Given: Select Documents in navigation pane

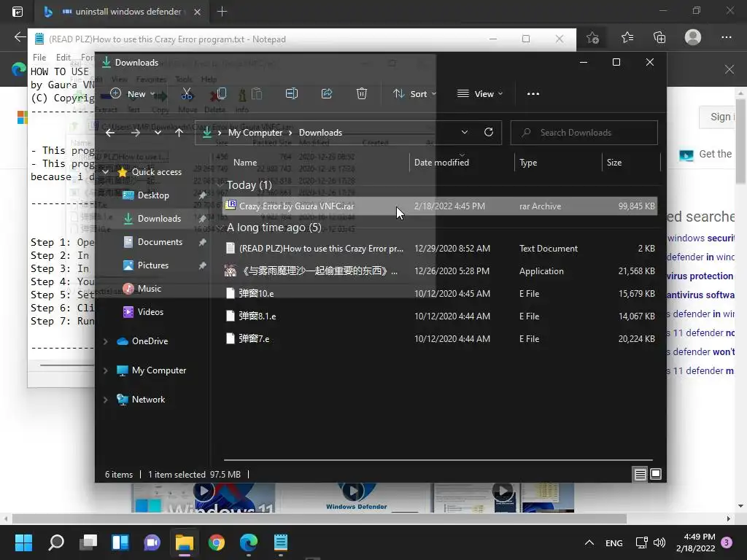Looking at the screenshot, I should 160,242.
